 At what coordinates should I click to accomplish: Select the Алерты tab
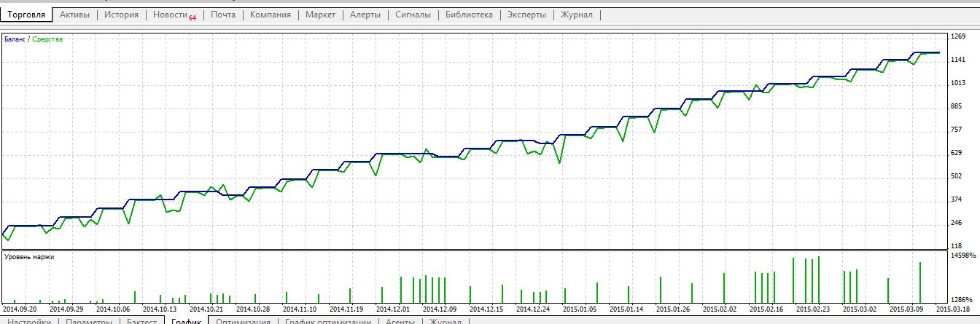pos(365,15)
